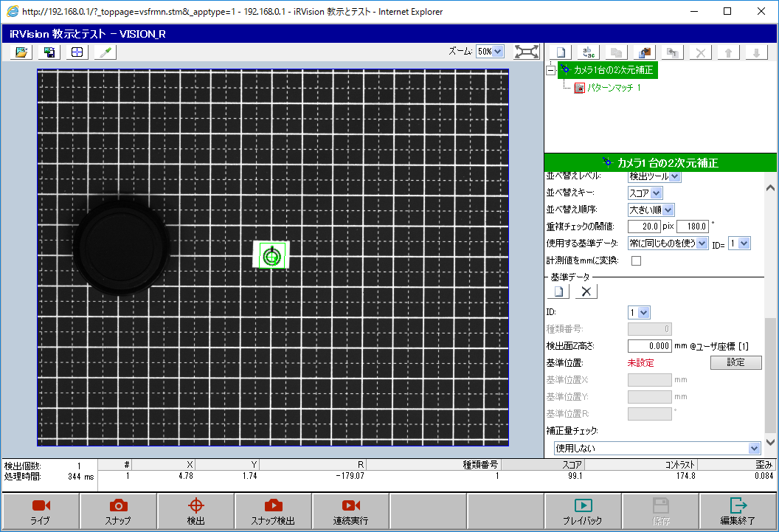
Task: Click the rename (ab/ac) tool icon
Action: tap(589, 52)
